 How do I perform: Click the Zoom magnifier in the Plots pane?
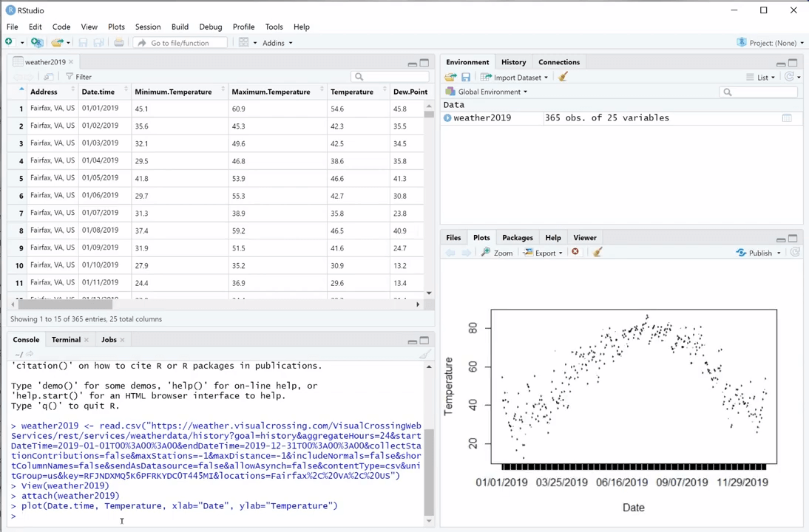tap(498, 253)
